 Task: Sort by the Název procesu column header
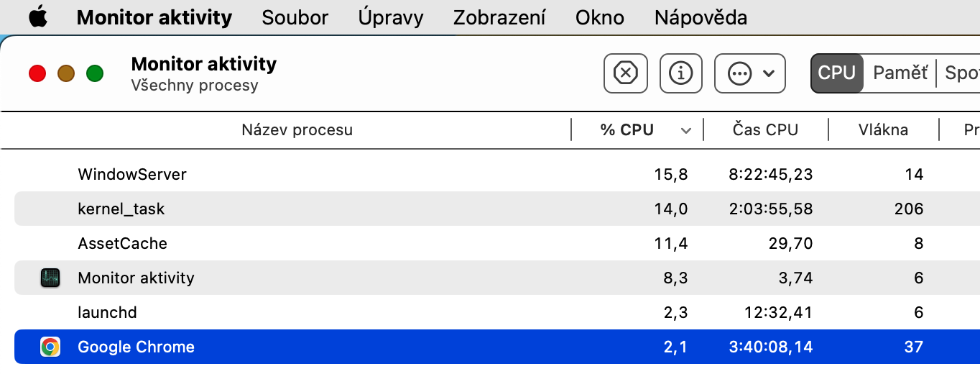(x=297, y=130)
